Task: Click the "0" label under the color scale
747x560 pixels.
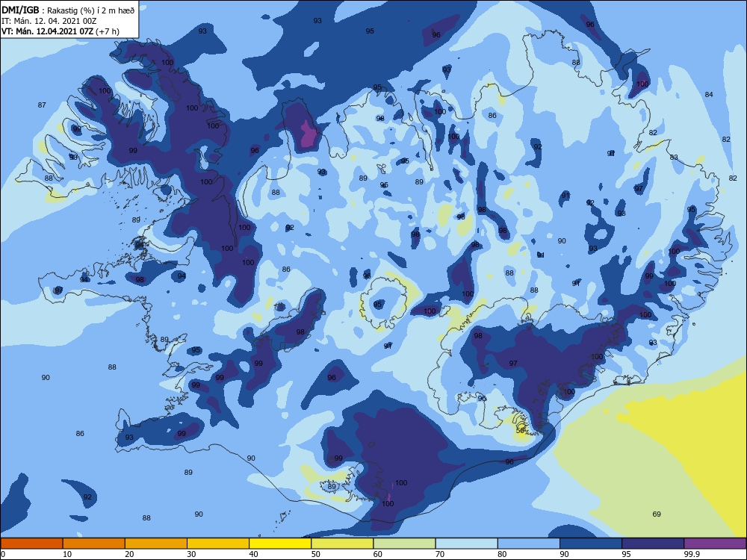Action: (x=3, y=554)
